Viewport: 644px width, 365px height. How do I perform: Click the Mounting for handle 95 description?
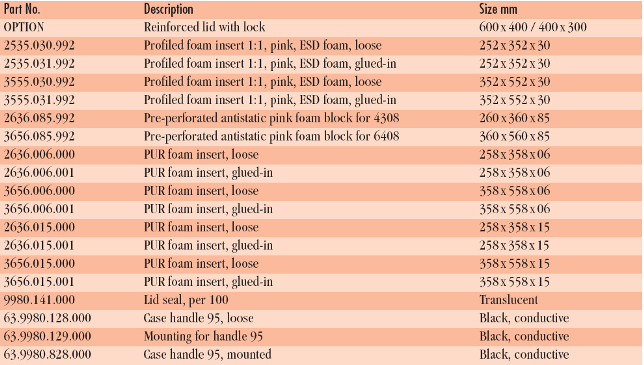[x=203, y=336]
